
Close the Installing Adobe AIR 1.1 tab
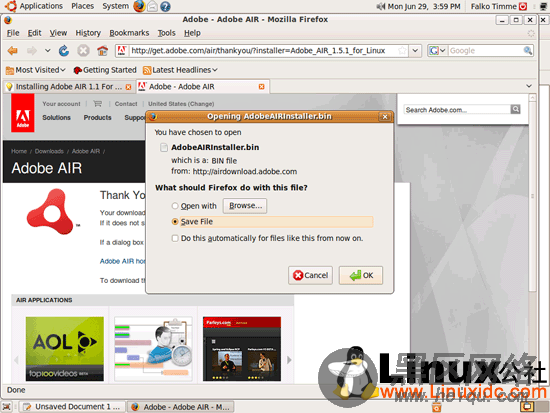coord(128,87)
